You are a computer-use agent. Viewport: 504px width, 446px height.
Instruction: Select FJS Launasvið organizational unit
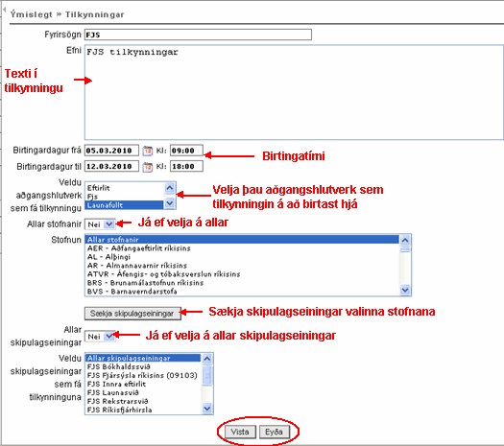pyautogui.click(x=143, y=392)
